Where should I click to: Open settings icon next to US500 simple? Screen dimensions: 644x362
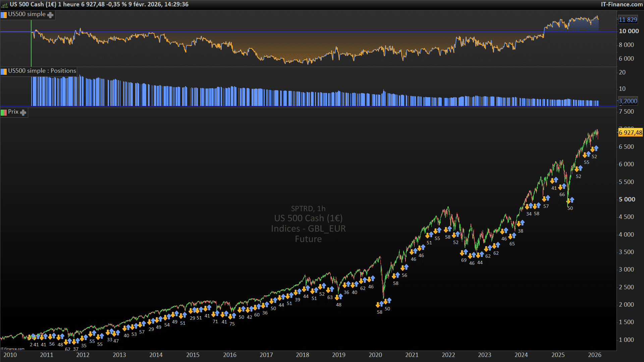(x=50, y=15)
